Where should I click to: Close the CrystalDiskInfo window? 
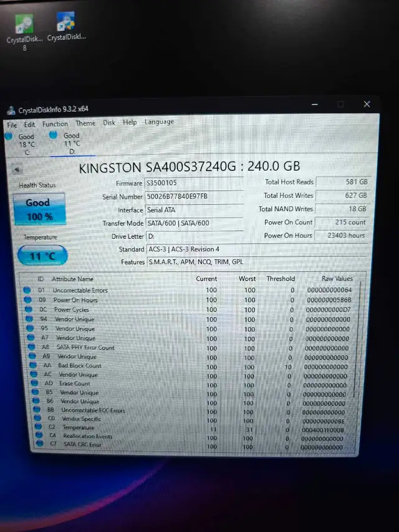tap(367, 104)
